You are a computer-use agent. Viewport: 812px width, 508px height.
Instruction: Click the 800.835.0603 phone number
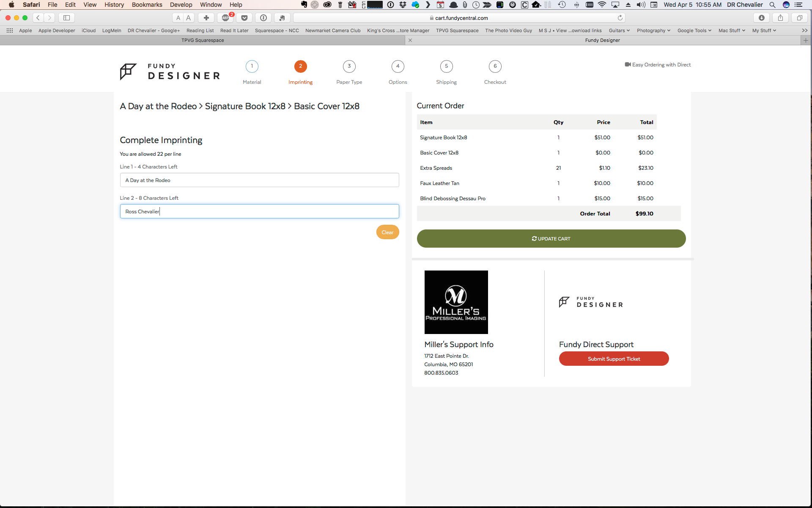click(x=441, y=373)
